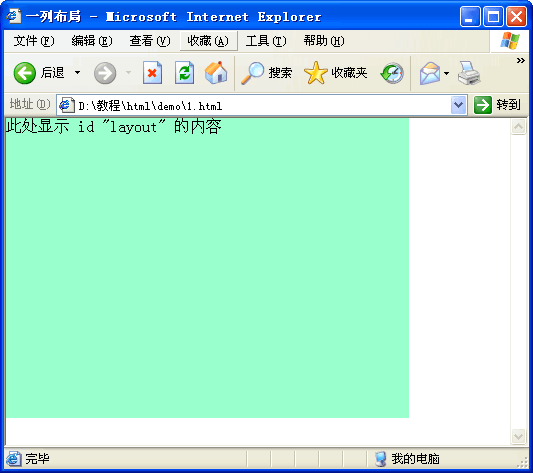
Task: Maximize the Internet Explorer window
Action: coord(493,16)
